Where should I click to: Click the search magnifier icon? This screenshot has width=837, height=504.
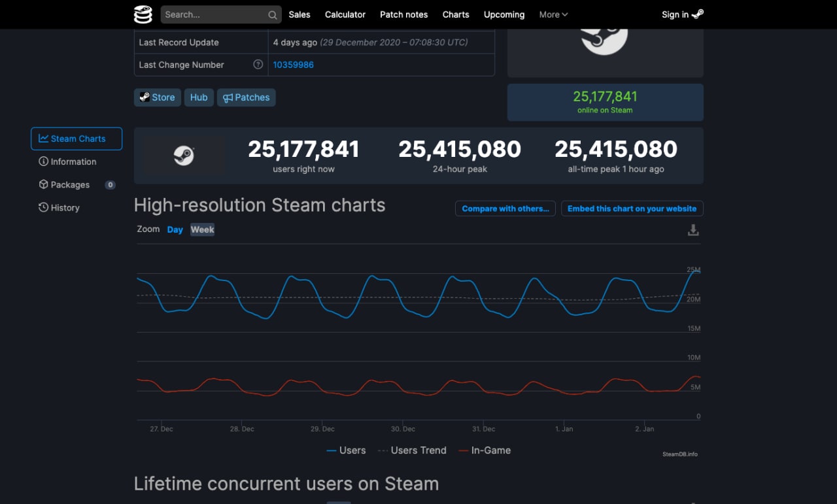point(273,15)
